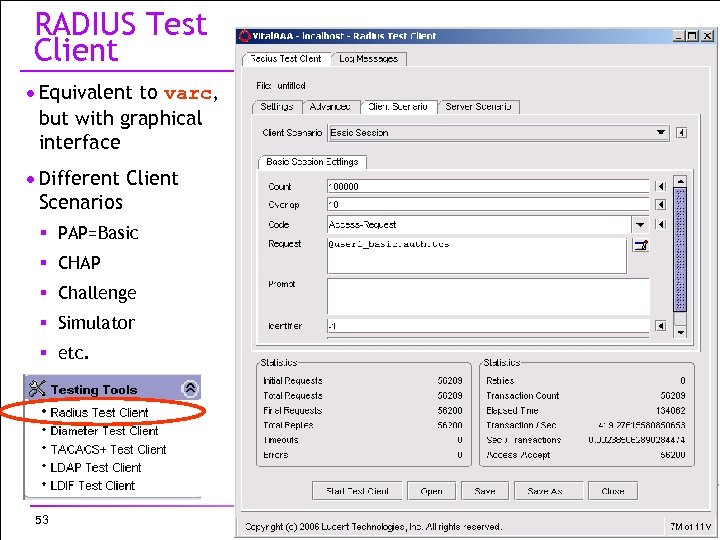Switch to the Log Messages tab
Viewport: 720px width, 540px height.
point(368,59)
